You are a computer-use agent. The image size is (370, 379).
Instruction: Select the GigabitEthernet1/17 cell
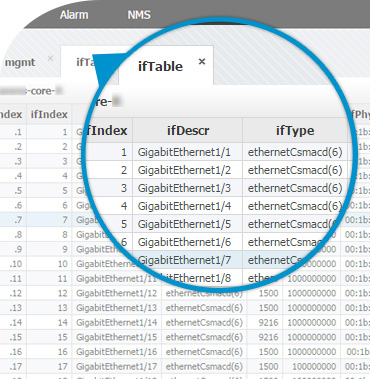coord(116,367)
